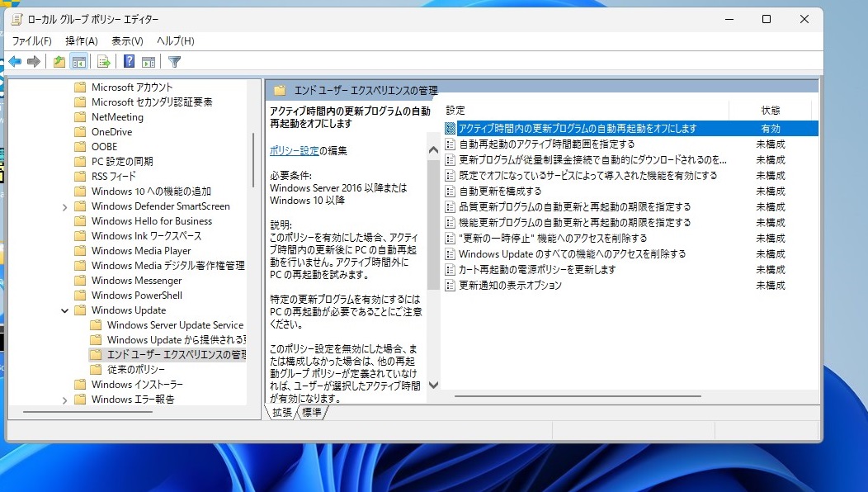
Task: Expand the Windows エラー報告 tree node
Action: coord(65,400)
